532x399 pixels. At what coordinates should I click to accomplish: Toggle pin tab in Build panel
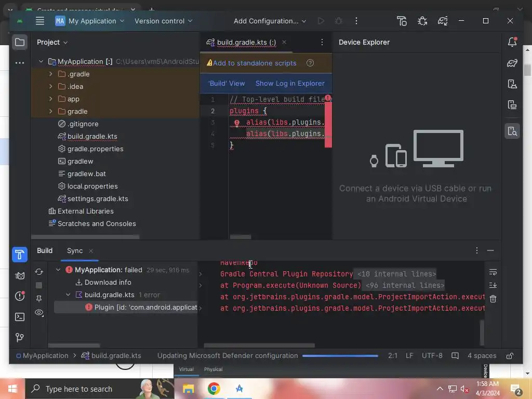pos(39,299)
